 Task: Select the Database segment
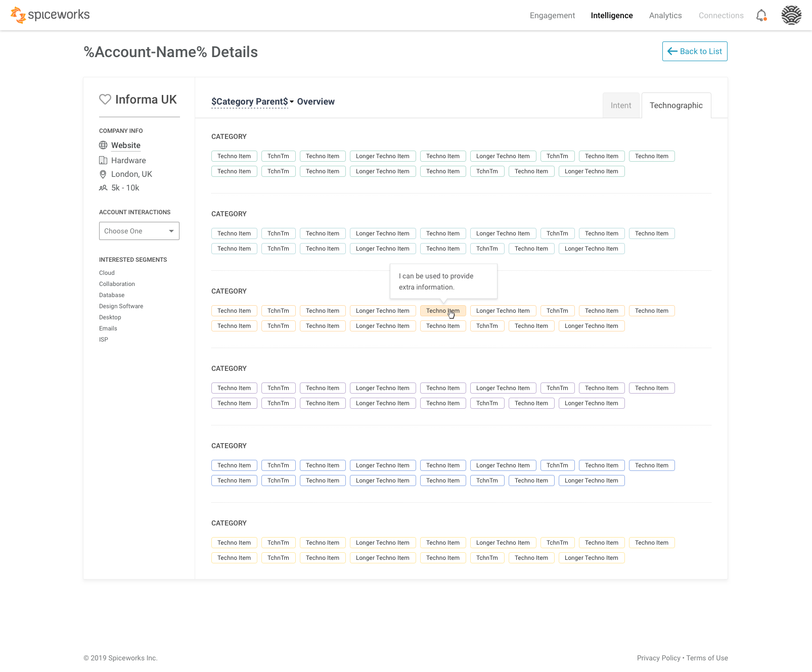tap(112, 295)
